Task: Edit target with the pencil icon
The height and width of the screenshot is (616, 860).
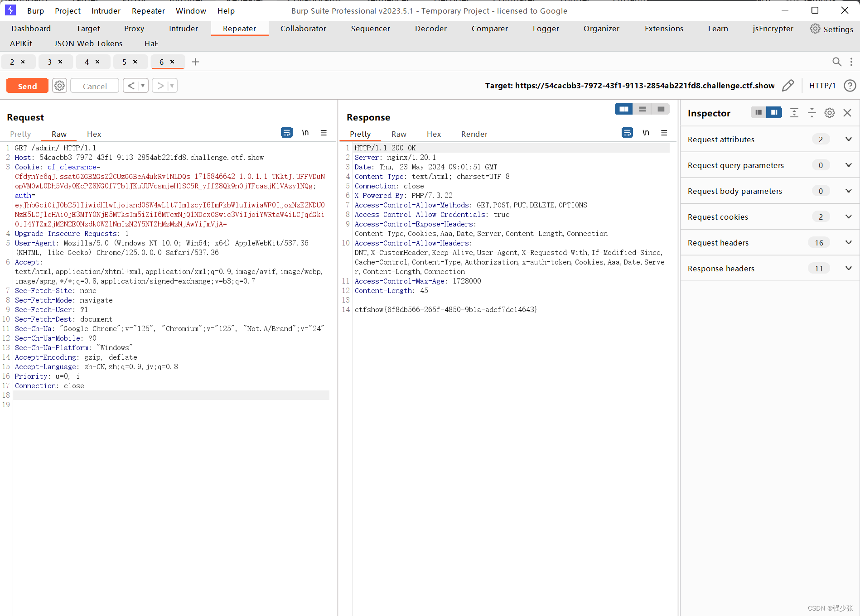Action: (x=788, y=86)
